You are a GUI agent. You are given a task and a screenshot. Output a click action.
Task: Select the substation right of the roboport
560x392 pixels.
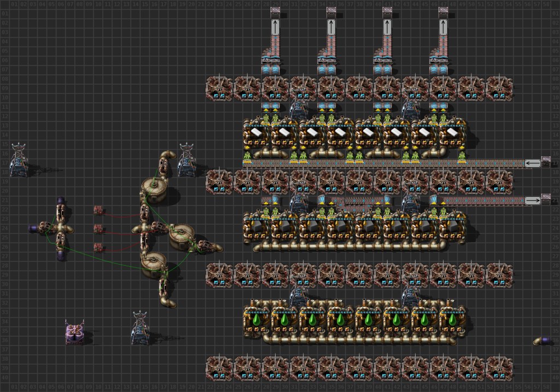[x=141, y=328]
